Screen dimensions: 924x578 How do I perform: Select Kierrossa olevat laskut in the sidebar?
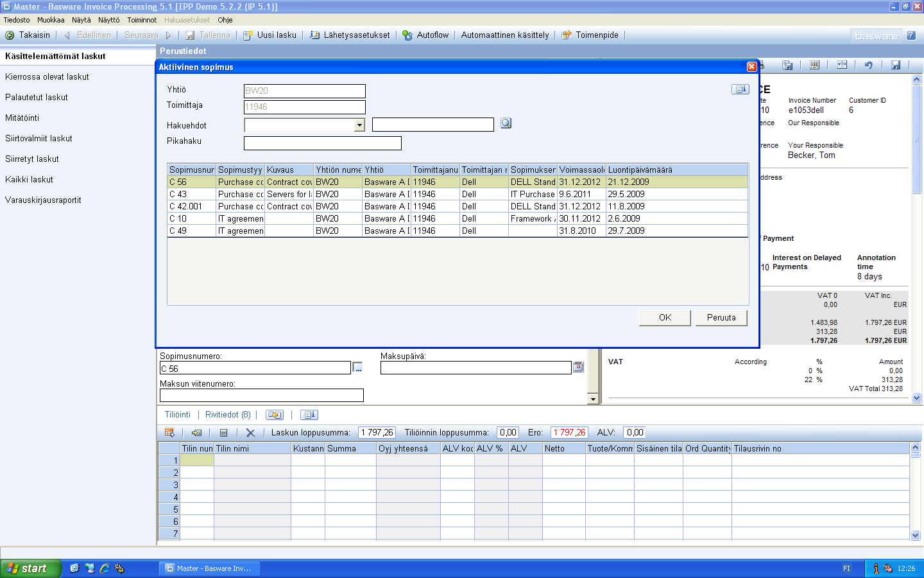pyautogui.click(x=47, y=76)
